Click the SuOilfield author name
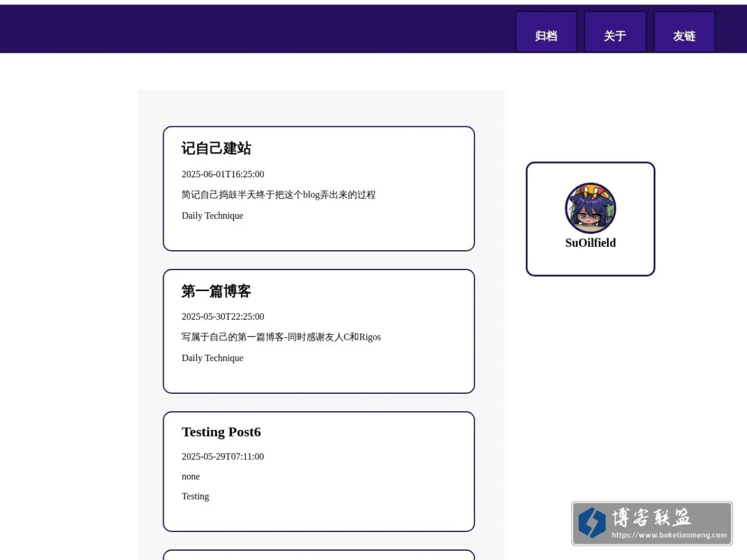The width and height of the screenshot is (747, 560). point(590,243)
